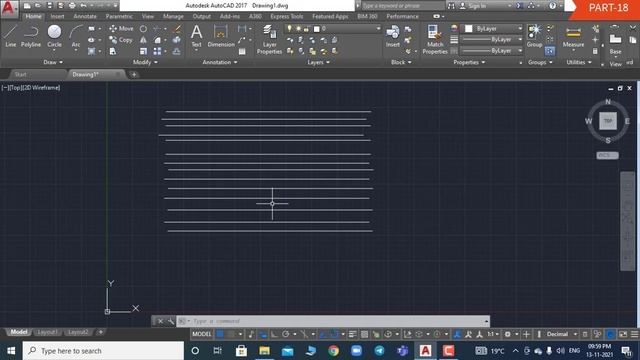Open the Parametric ribbon tab
Viewport: 640px width, 360px height.
tap(119, 16)
